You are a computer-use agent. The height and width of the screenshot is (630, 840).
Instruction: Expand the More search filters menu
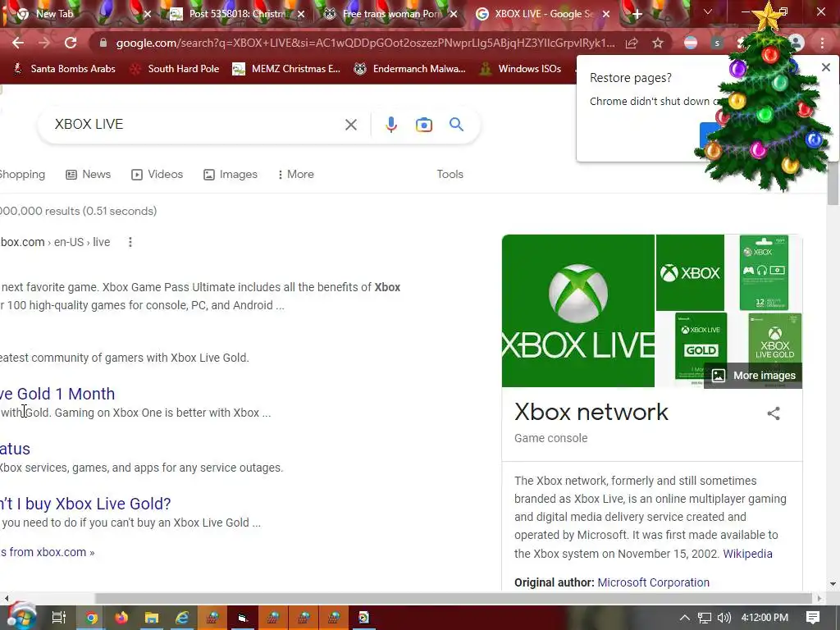(x=295, y=174)
